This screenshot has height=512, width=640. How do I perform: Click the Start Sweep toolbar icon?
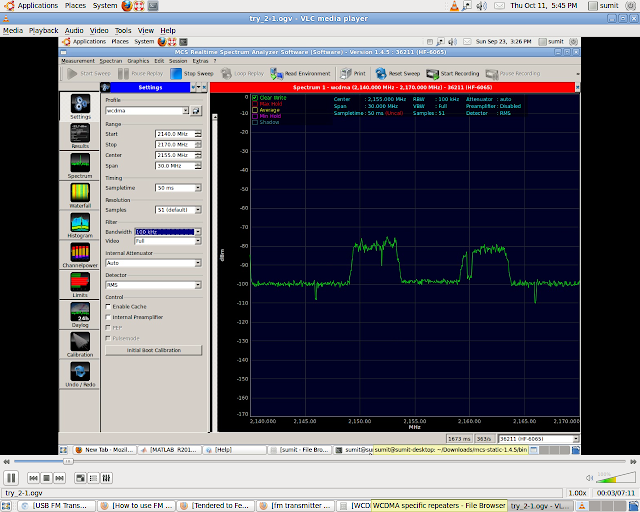tap(72, 73)
